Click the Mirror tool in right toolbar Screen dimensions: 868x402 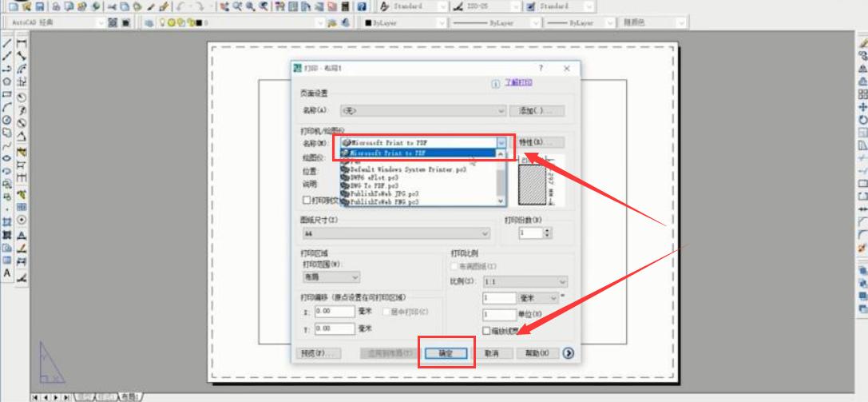862,69
